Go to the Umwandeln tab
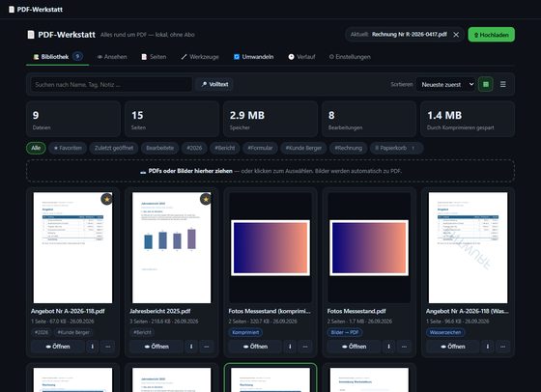541x392 pixels. pyautogui.click(x=253, y=57)
